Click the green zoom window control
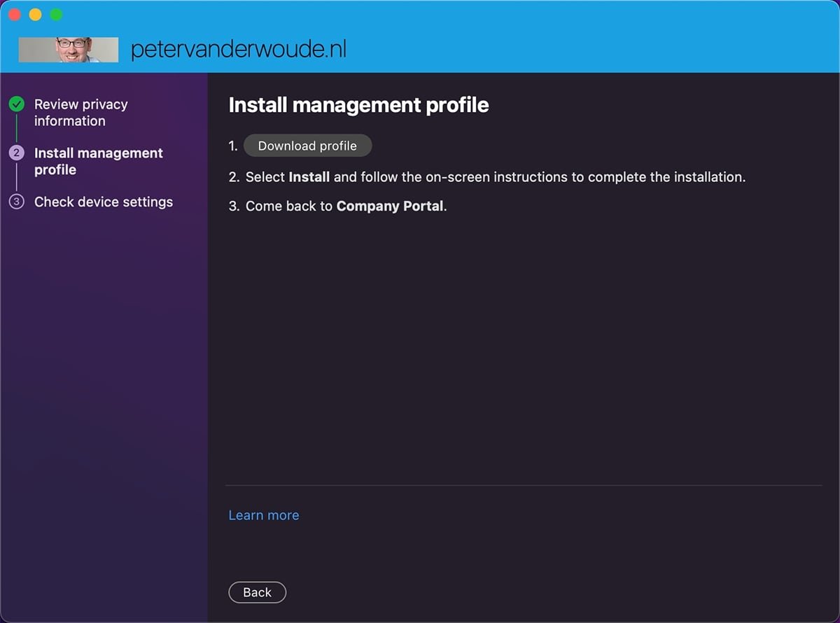The image size is (840, 623). [x=55, y=14]
